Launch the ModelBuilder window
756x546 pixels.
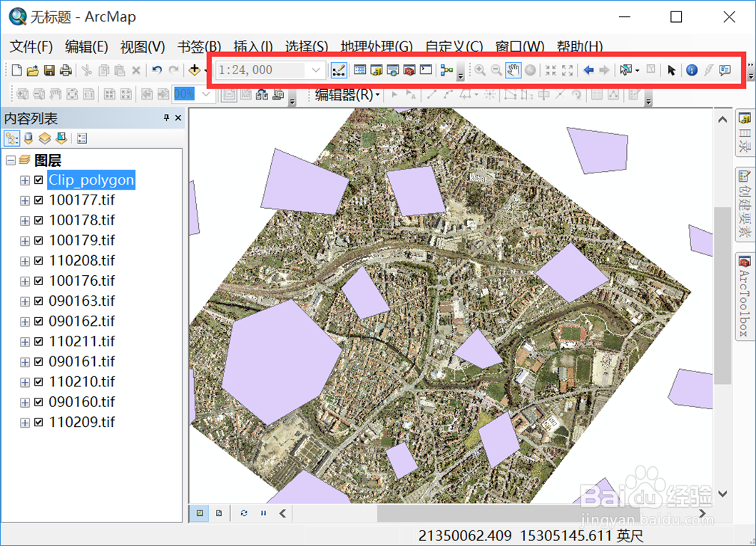coord(446,71)
